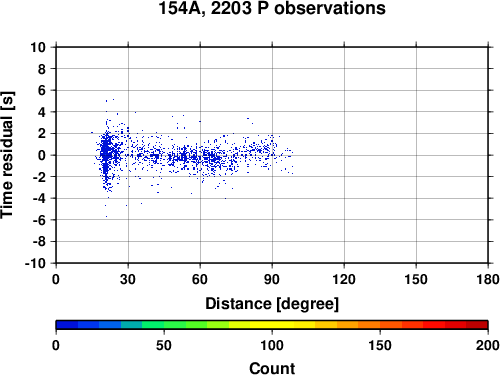This screenshot has height=375, width=500.
Task: Click the orange section of colorbar near 150
Action: pyautogui.click(x=380, y=325)
